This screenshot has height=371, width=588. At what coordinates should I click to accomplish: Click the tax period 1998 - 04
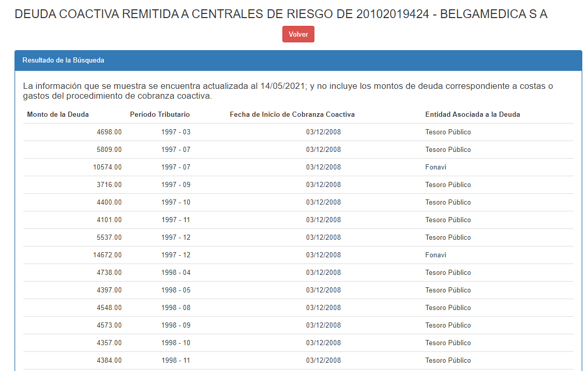coord(176,273)
